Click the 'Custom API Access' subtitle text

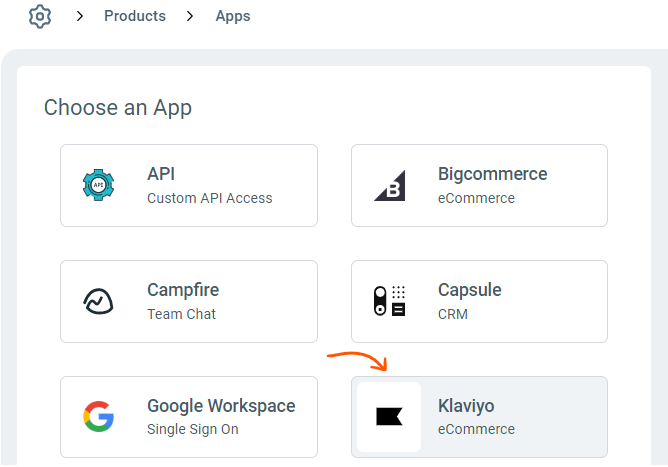pos(209,198)
